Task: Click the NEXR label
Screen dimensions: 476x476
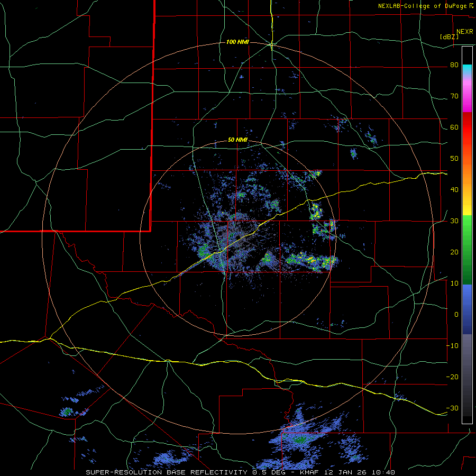Action: pos(464,32)
